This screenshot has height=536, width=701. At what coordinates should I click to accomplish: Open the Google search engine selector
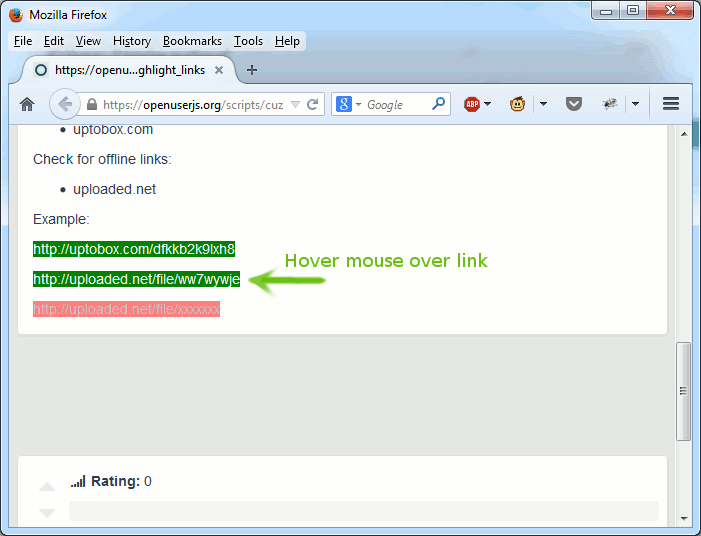point(348,105)
